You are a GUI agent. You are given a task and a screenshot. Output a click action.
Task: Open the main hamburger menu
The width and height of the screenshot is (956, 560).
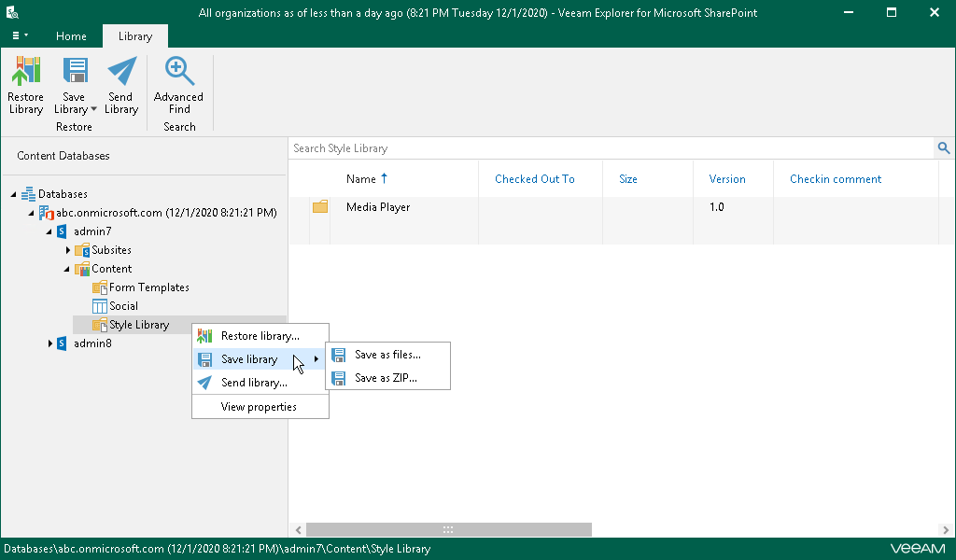point(21,36)
